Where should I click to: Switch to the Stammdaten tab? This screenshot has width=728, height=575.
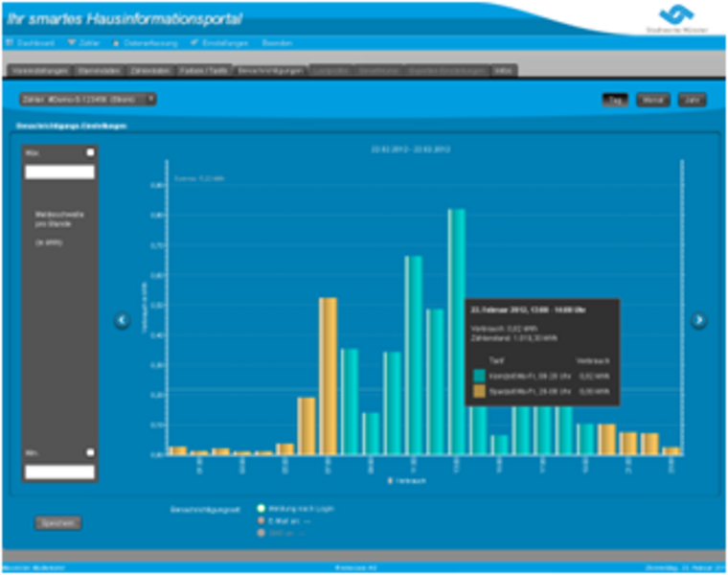tap(100, 71)
